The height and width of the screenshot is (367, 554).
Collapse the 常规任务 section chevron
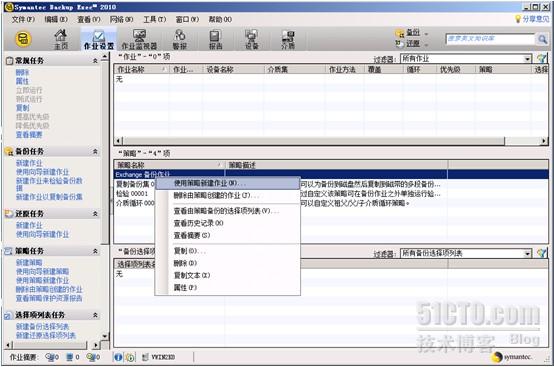coord(95,61)
